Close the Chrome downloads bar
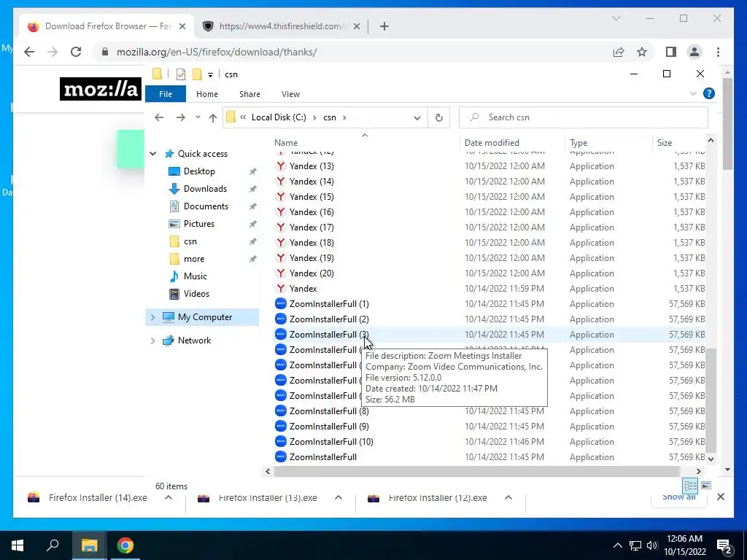747x560 pixels. tap(721, 497)
